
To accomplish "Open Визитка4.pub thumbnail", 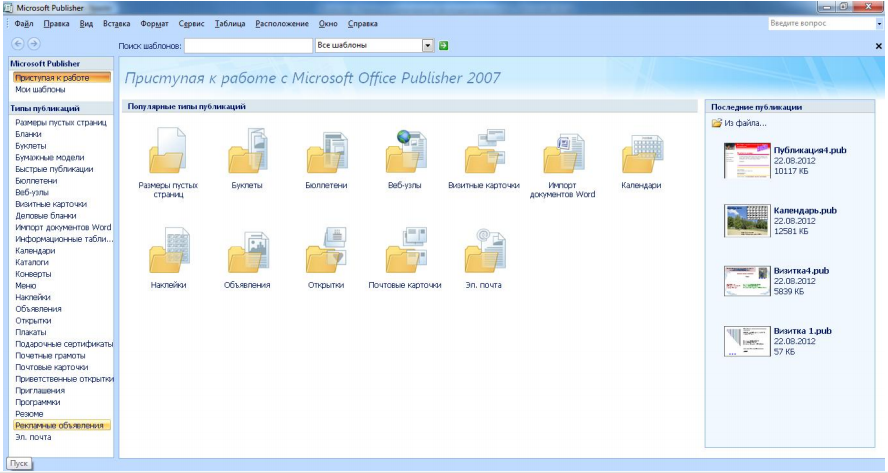I will 748,280.
